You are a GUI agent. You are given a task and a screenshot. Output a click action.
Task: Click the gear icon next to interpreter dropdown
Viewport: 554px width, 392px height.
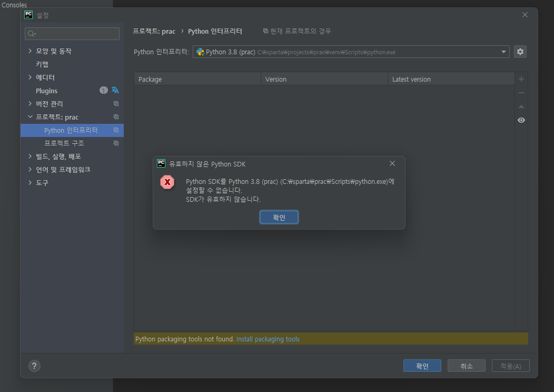[520, 52]
